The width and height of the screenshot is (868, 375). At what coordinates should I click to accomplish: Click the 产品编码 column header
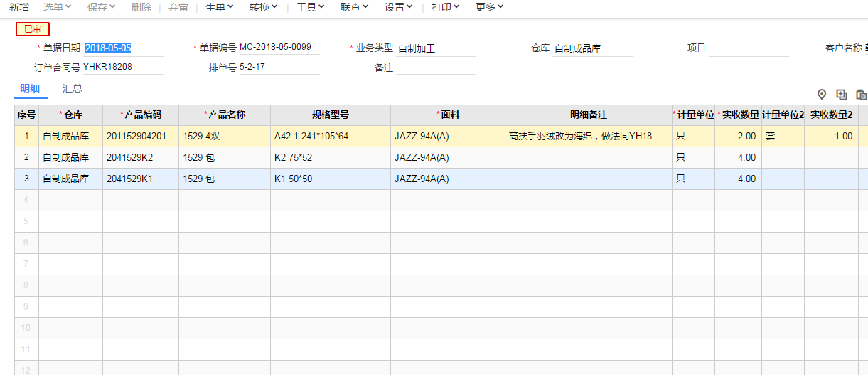coord(141,115)
